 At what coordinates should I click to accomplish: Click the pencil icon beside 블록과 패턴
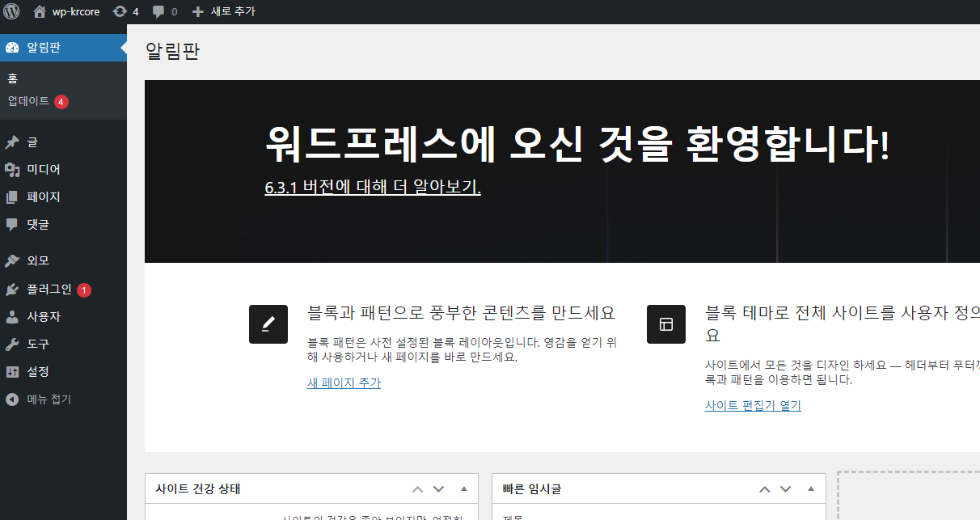point(268,324)
